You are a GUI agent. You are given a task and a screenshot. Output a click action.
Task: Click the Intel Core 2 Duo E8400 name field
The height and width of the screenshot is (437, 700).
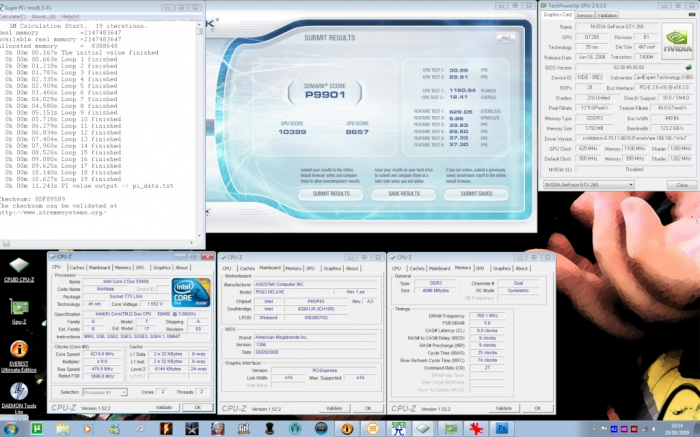tap(126, 282)
